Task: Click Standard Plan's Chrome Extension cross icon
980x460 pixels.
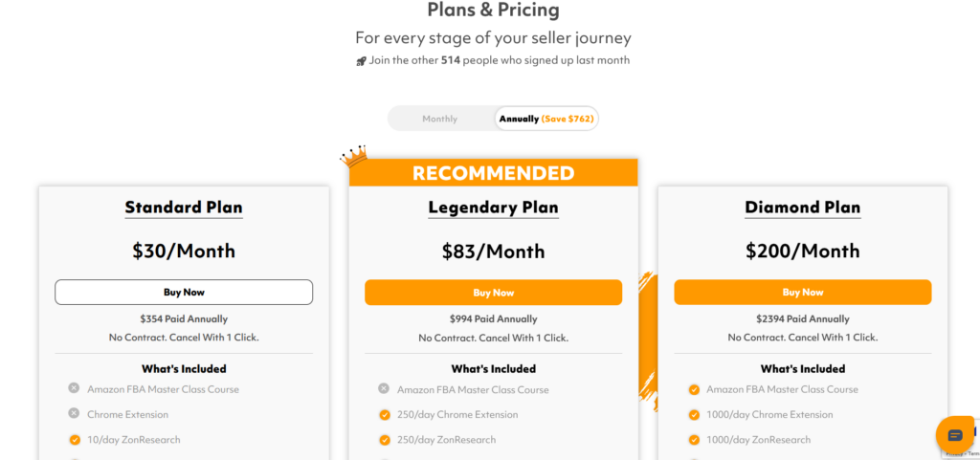Action: coord(74,413)
